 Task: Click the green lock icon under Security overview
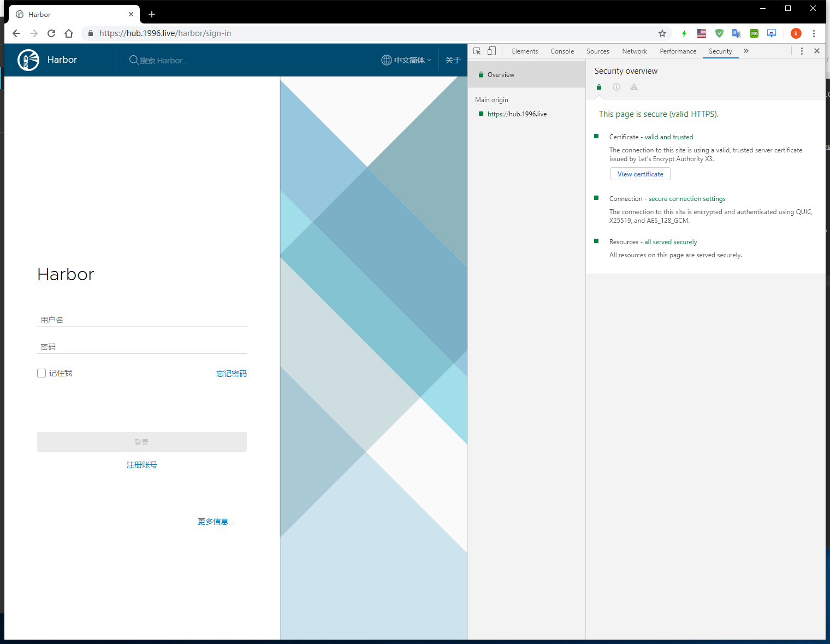(x=599, y=87)
